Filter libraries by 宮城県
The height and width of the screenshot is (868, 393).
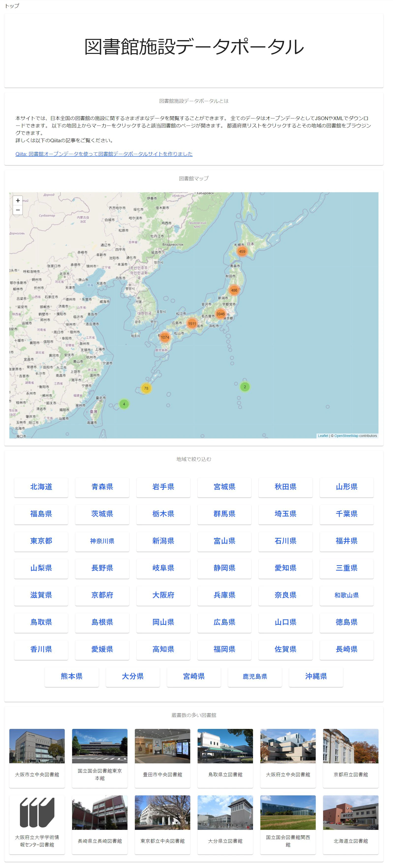[x=224, y=487]
